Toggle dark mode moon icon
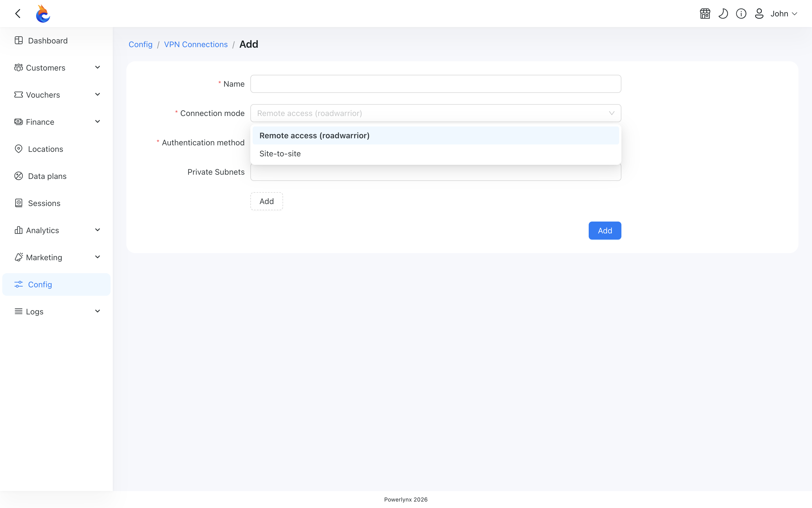812x508 pixels. click(x=723, y=14)
